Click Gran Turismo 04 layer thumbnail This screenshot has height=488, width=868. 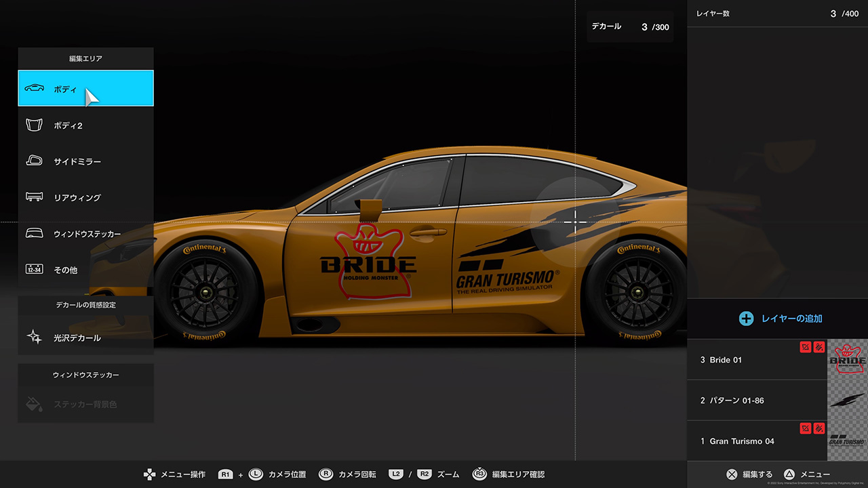pos(848,441)
